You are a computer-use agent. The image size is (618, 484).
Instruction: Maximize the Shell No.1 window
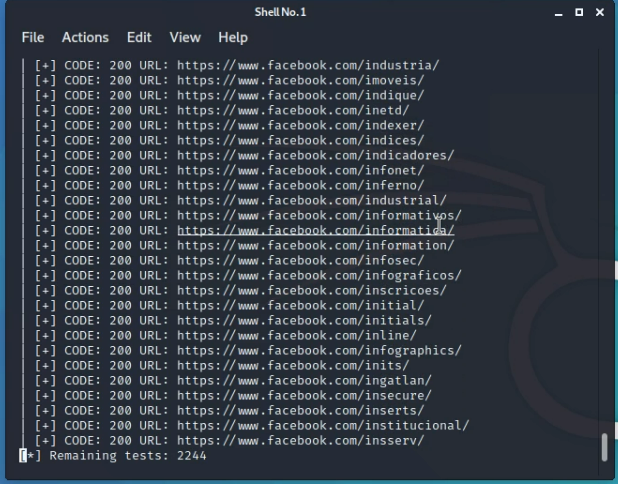click(579, 13)
